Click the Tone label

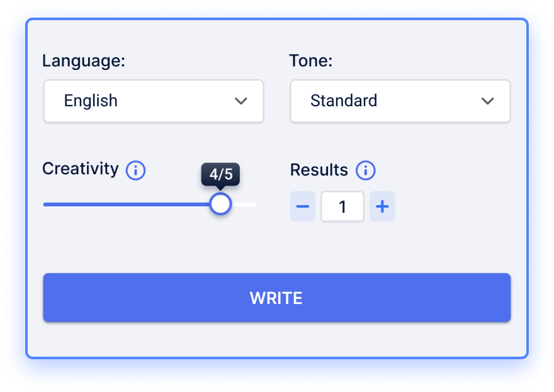click(311, 61)
